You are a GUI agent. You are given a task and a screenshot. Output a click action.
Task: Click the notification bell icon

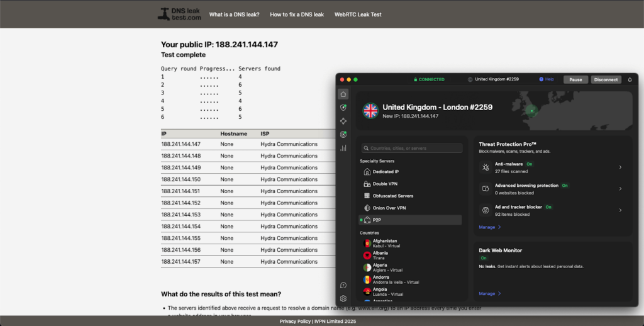[630, 80]
